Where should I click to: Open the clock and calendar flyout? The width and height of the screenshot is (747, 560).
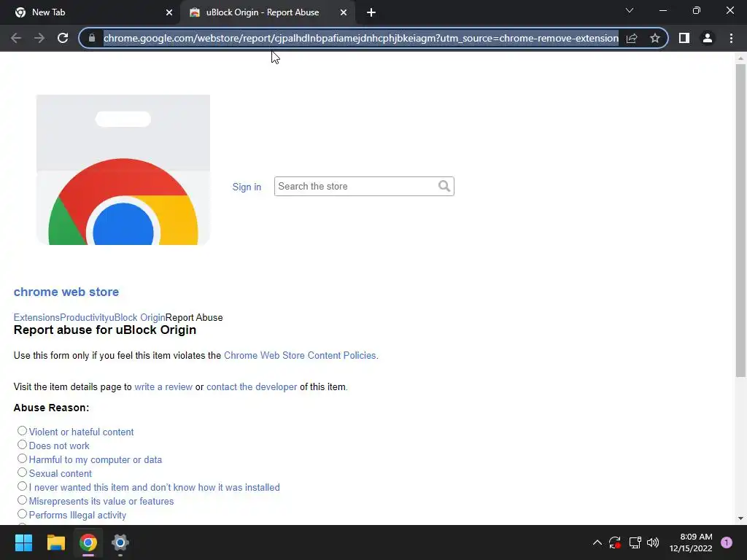click(x=691, y=542)
